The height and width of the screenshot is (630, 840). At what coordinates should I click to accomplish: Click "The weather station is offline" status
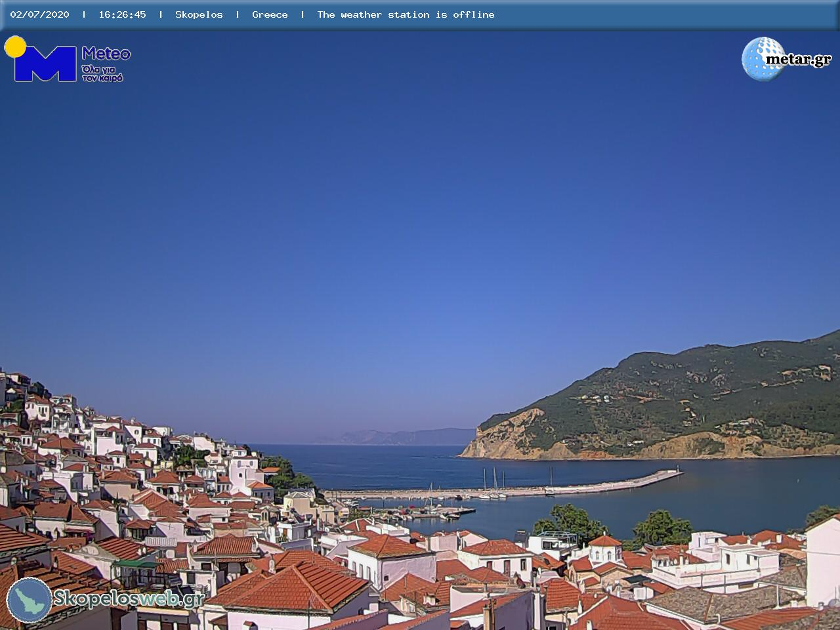pyautogui.click(x=406, y=14)
